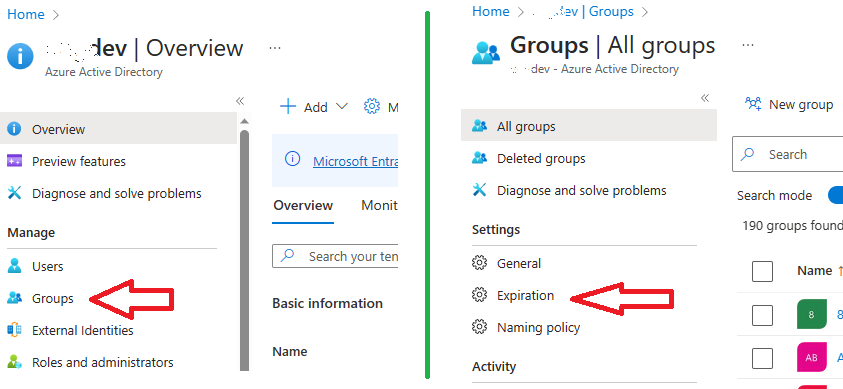Collapse the Overview left menu with chevrons
The image size is (843, 389).
pos(240,101)
